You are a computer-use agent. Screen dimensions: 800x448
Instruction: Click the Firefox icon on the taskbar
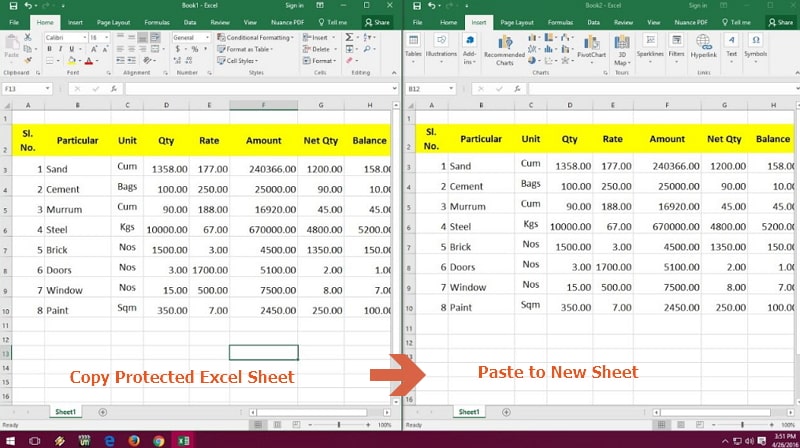134,439
